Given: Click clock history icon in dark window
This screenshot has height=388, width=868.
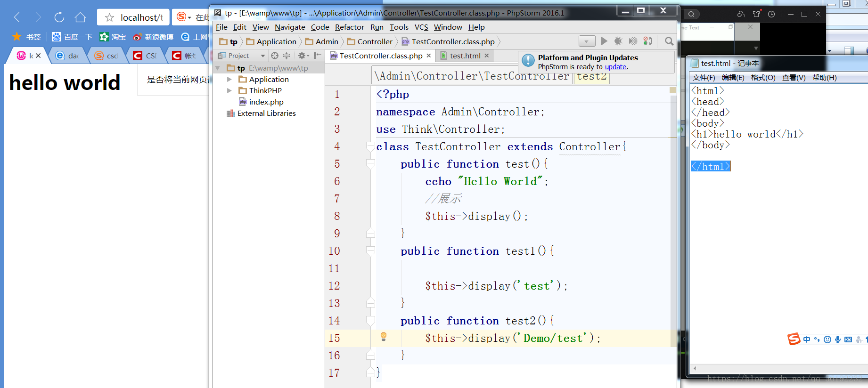Looking at the screenshot, I should (x=771, y=14).
